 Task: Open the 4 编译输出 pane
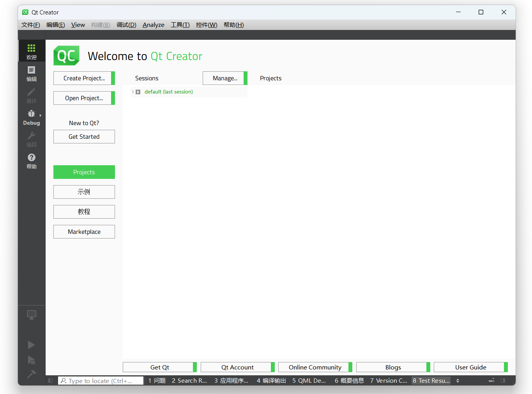pos(271,381)
